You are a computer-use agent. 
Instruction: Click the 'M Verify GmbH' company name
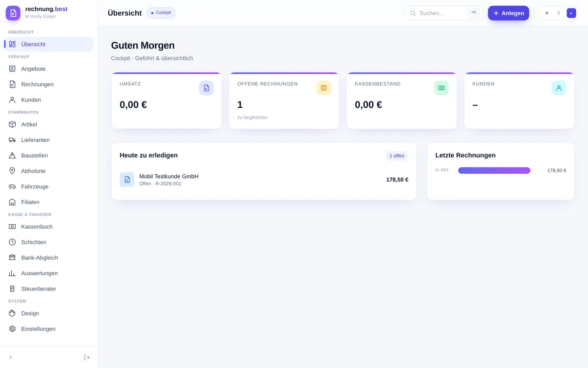pyautogui.click(x=41, y=17)
